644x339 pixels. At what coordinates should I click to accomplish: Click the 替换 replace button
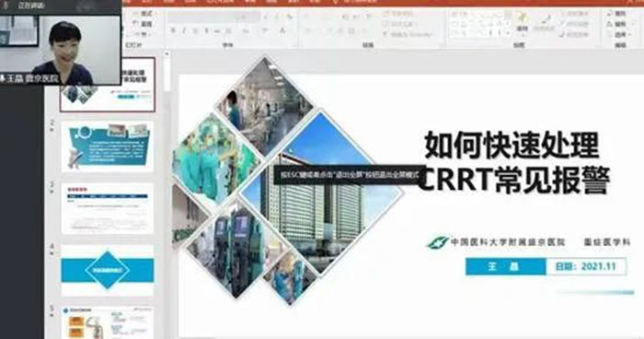[x=617, y=24]
